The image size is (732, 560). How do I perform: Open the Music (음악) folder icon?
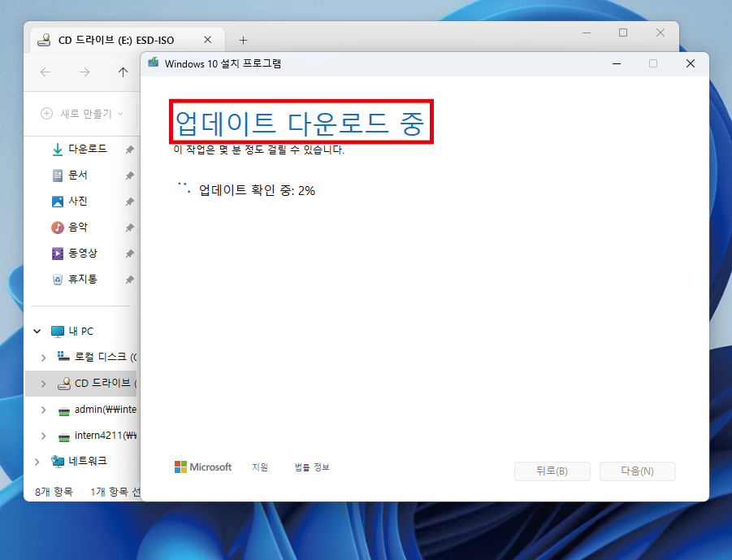point(58,228)
